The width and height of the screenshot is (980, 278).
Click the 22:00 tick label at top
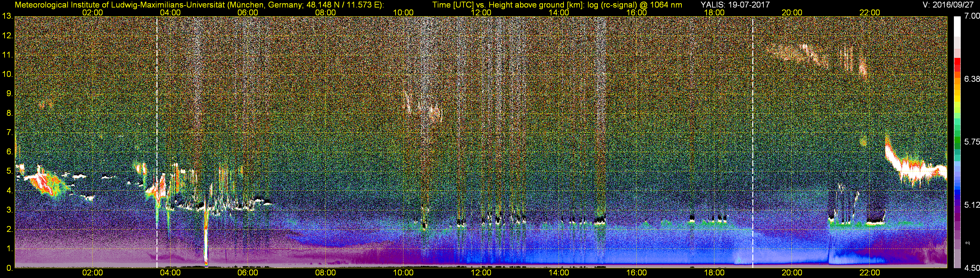click(870, 12)
